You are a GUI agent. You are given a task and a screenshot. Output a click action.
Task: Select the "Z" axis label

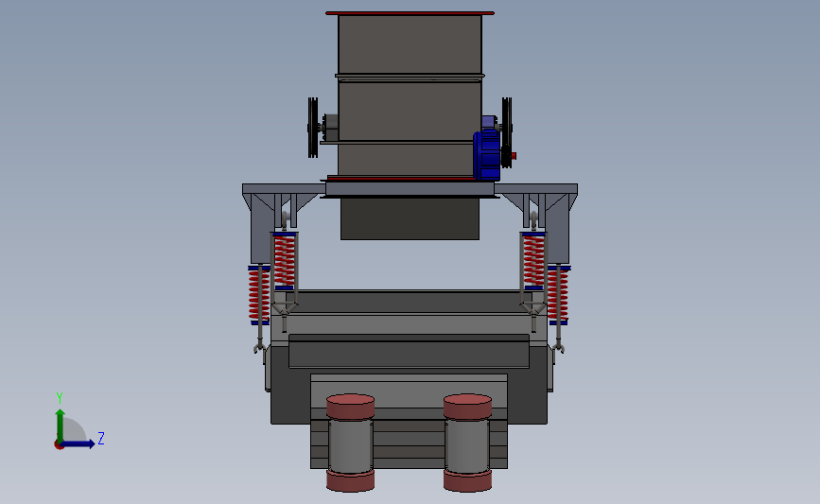click(x=101, y=438)
